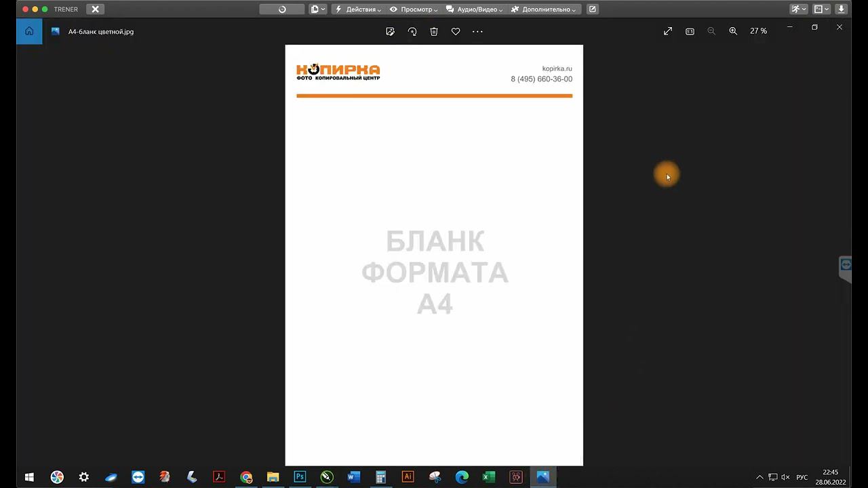Delete the image with trash icon

[434, 31]
